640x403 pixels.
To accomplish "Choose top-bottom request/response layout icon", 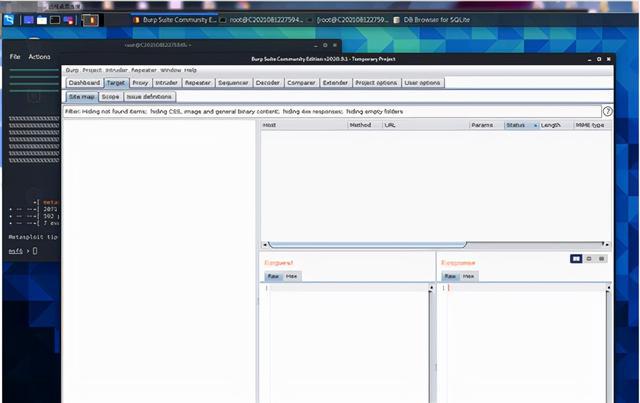I will (x=589, y=259).
